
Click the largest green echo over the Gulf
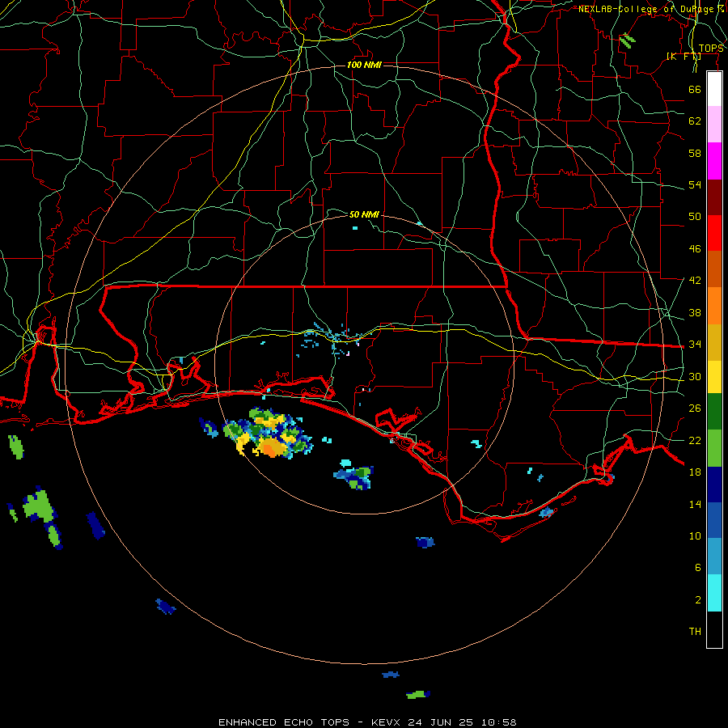coord(39,506)
